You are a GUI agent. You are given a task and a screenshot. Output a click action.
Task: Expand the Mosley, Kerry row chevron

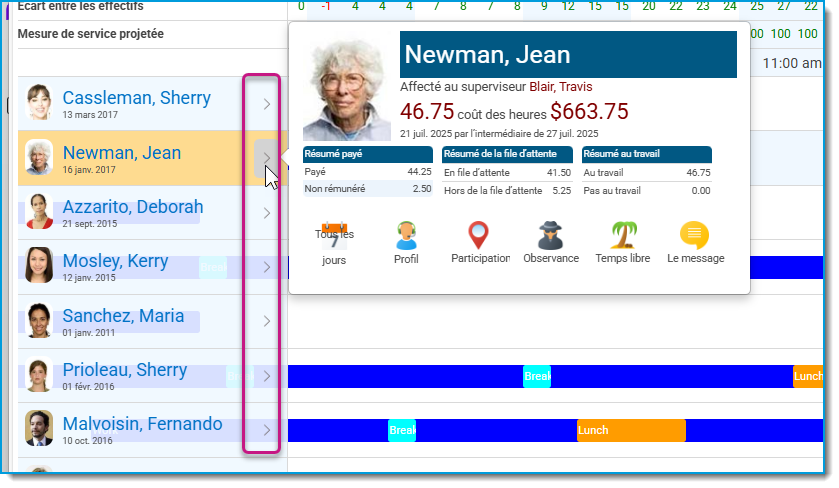point(266,268)
